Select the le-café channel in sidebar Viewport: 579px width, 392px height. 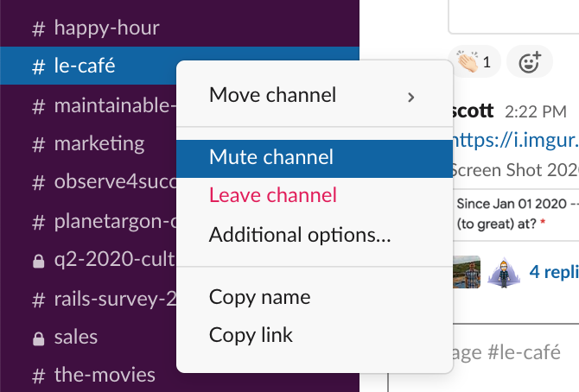(x=89, y=66)
